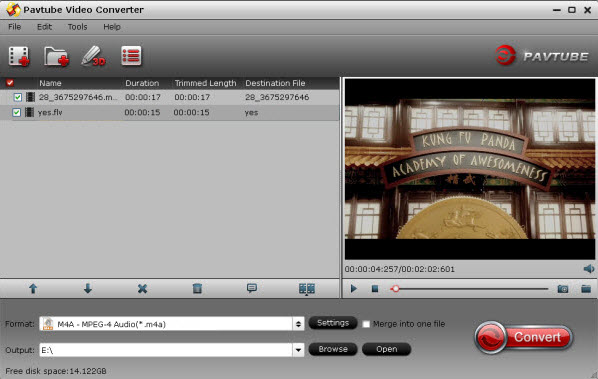This screenshot has height=379, width=598.
Task: Click the Add from folder icon
Action: [x=56, y=56]
